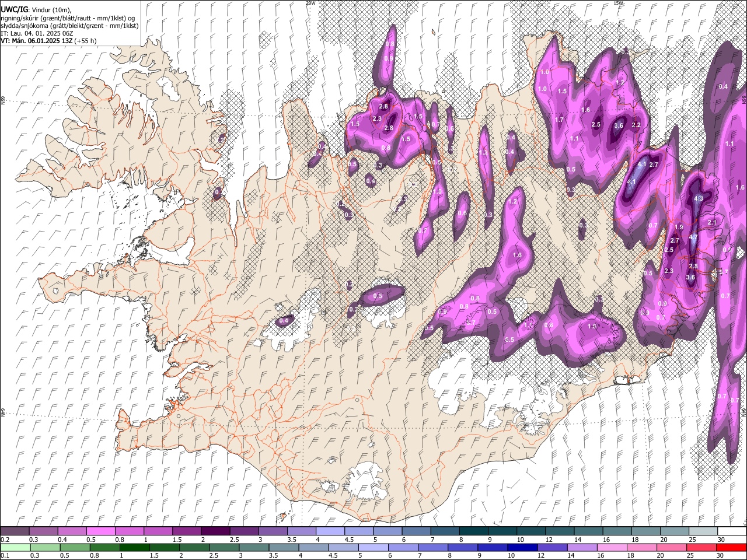Click the light pink swatch labeled 16 in rain row

pyautogui.click(x=612, y=547)
